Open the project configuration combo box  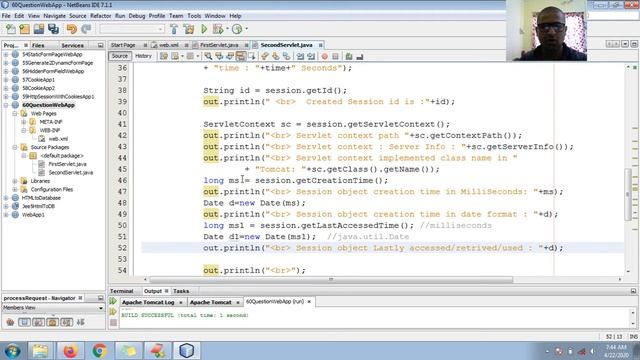(x=132, y=29)
